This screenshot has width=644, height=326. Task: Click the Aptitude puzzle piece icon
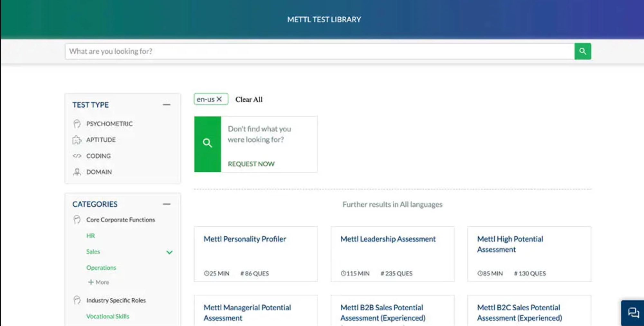(77, 140)
